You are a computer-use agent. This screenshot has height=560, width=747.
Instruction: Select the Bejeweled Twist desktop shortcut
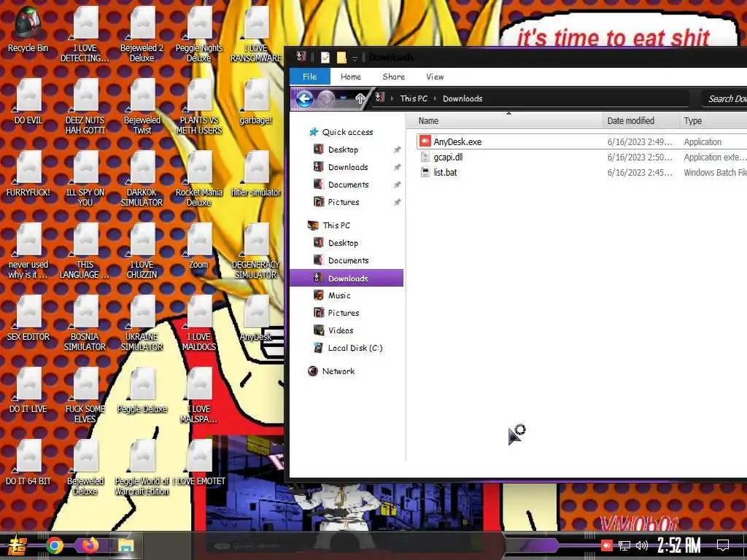[x=142, y=106]
